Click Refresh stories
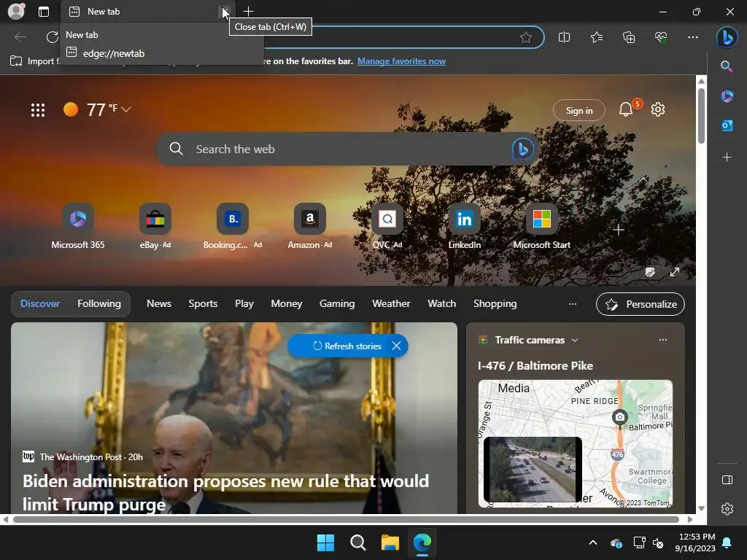The image size is (747, 560). point(347,346)
